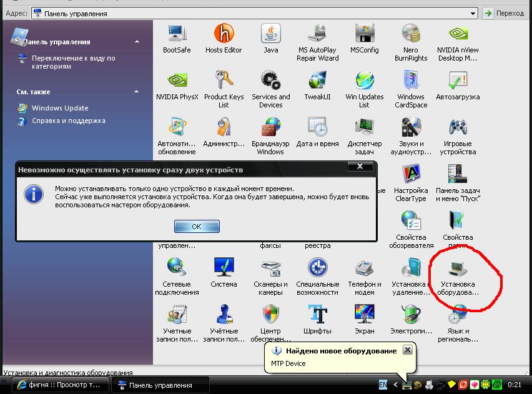Open Администрирование icon

point(224,132)
